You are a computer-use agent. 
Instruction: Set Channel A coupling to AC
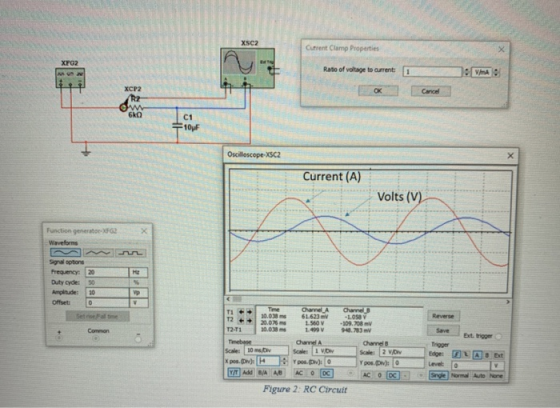coord(299,373)
